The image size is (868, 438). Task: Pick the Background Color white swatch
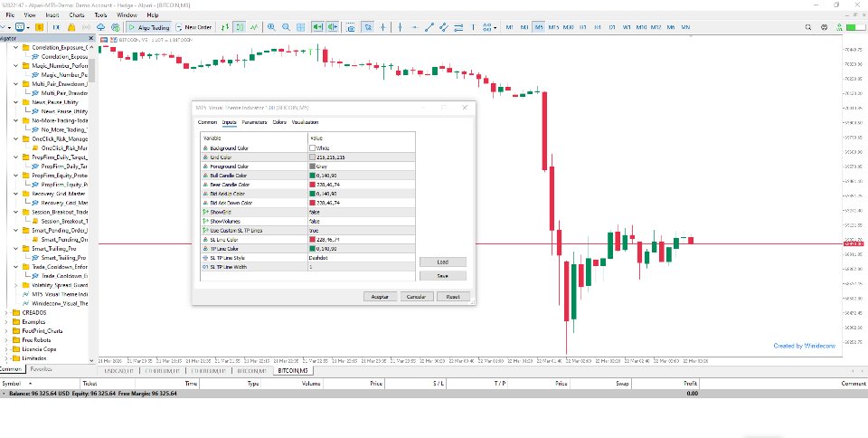(x=313, y=148)
